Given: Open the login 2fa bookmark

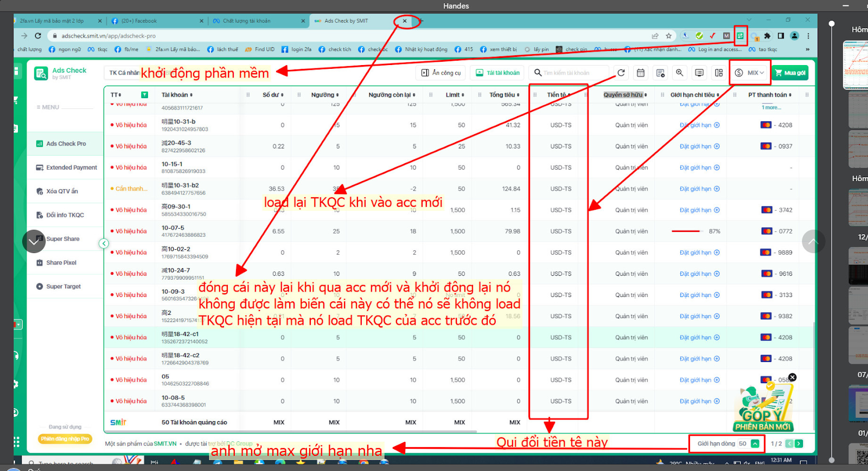Looking at the screenshot, I should click(296, 49).
